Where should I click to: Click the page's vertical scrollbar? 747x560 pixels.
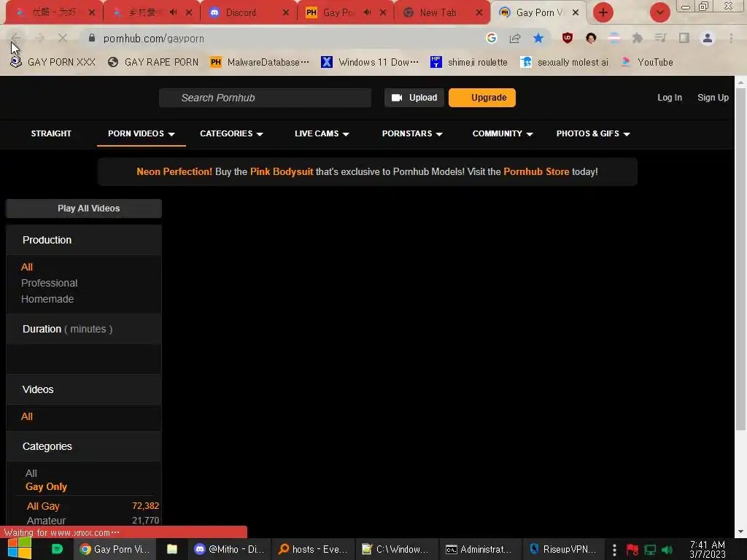pos(740,257)
